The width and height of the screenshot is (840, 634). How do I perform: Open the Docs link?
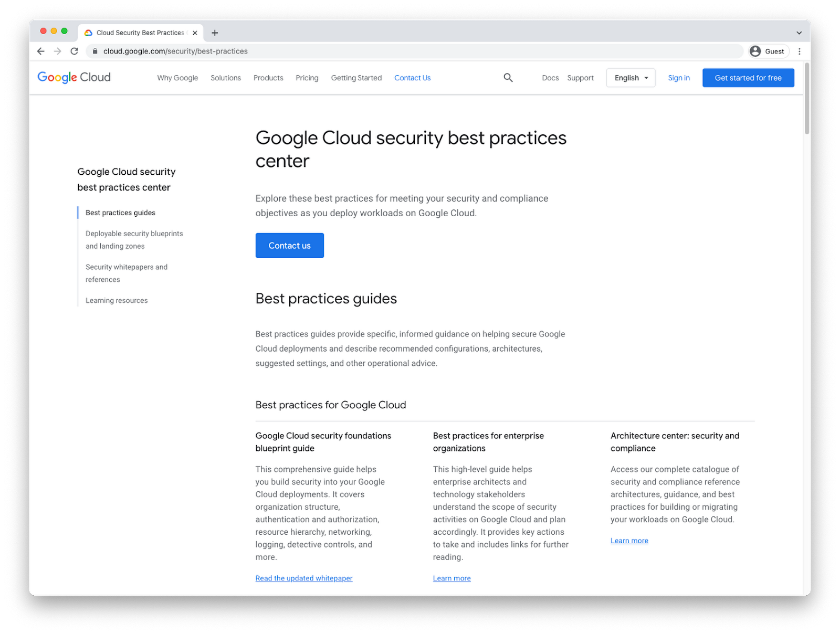click(550, 78)
